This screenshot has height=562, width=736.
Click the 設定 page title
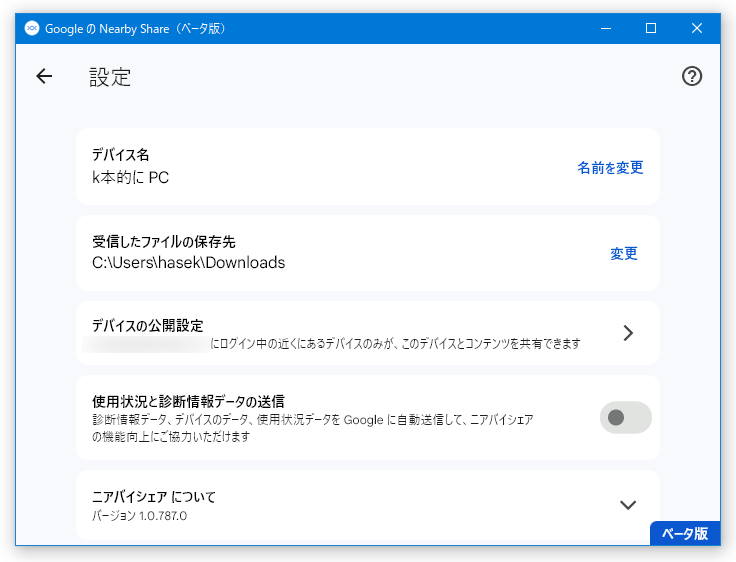[x=110, y=77]
